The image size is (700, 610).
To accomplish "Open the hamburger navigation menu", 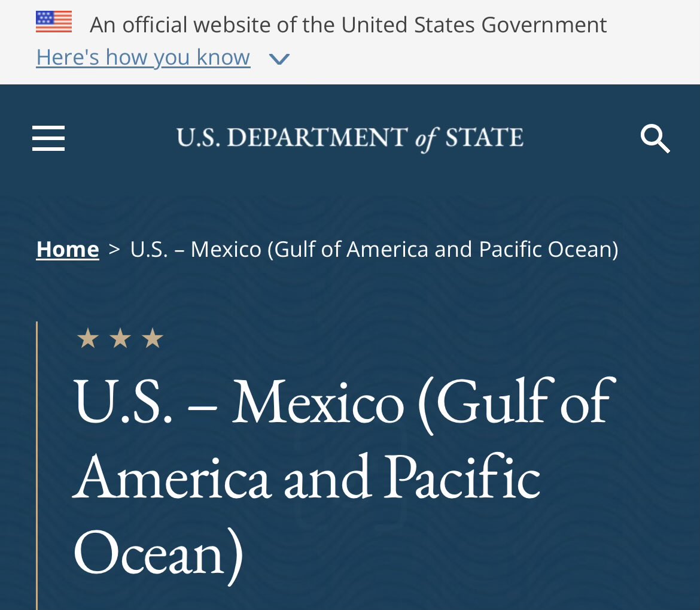I will [48, 138].
